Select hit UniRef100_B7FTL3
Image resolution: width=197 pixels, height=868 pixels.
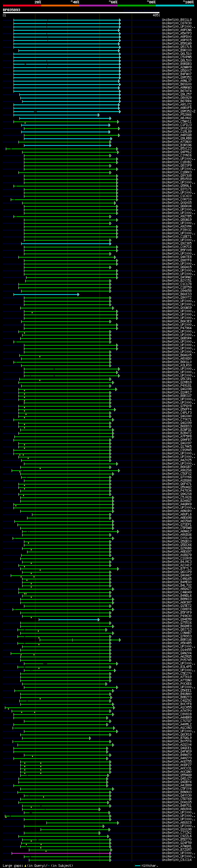click(177, 569)
